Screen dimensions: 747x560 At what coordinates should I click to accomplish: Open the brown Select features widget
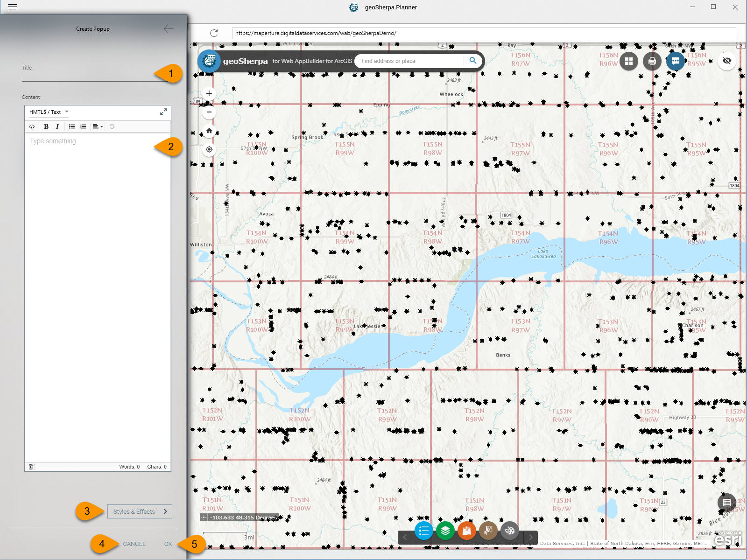488,531
